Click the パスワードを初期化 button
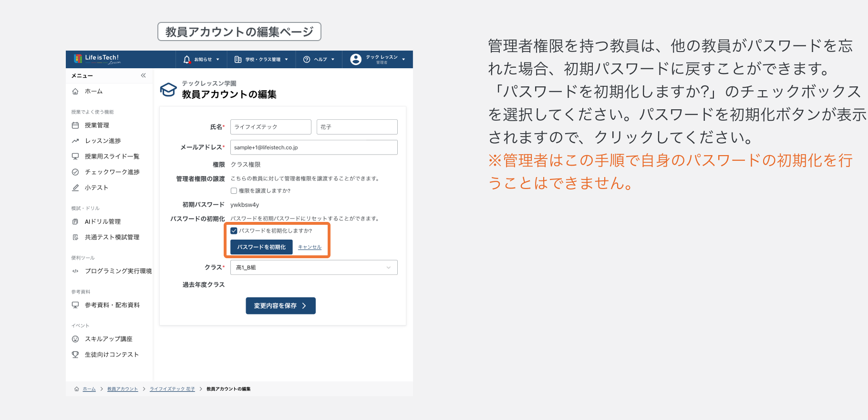 [261, 247]
